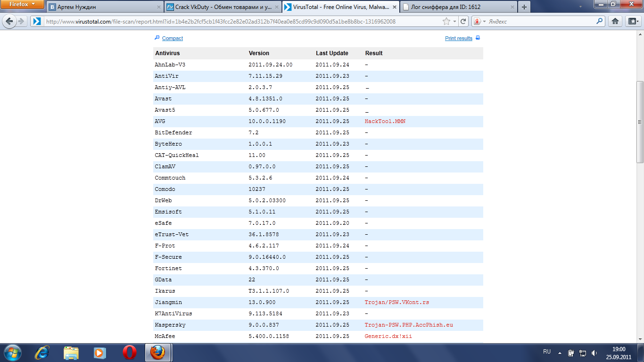Switch to the Crack VkDuty tab
The width and height of the screenshot is (644, 362).
click(223, 7)
